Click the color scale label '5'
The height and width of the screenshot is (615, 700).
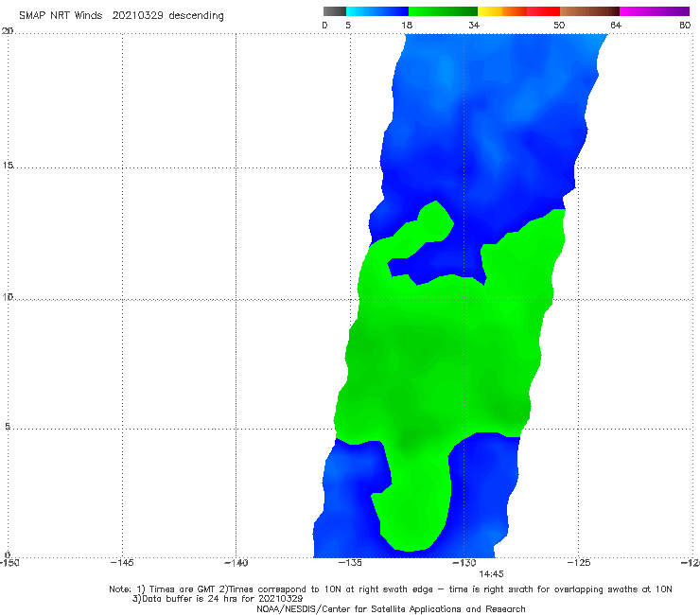click(x=348, y=26)
